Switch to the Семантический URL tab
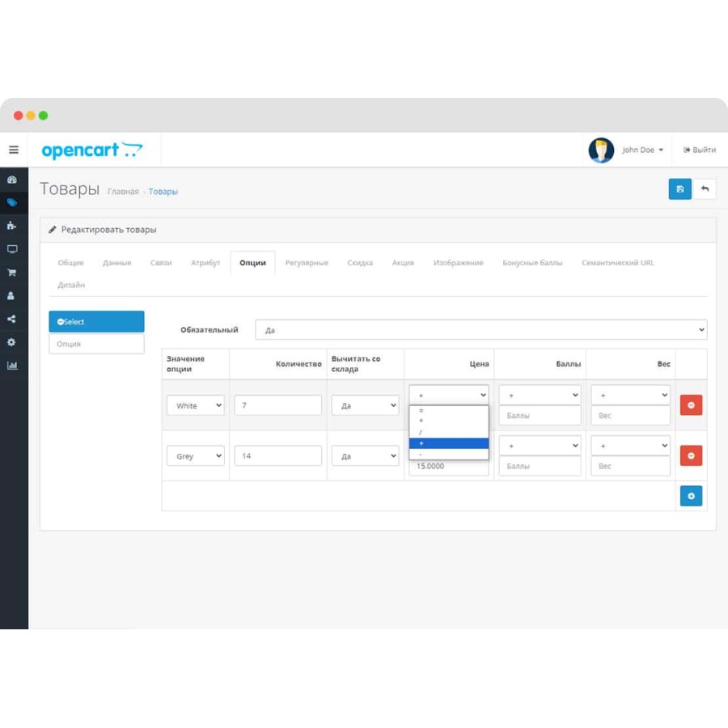The height and width of the screenshot is (728, 728). pos(617,263)
